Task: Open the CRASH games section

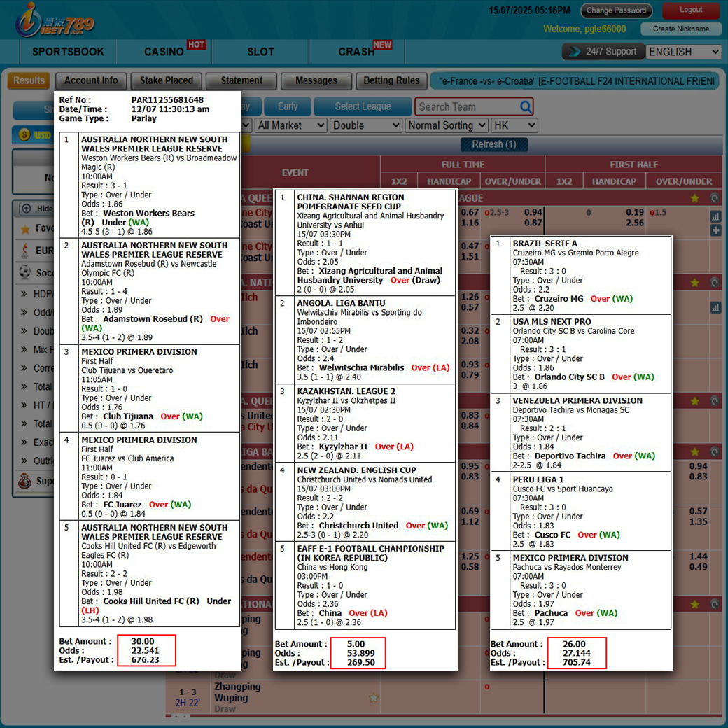Action: 356,52
